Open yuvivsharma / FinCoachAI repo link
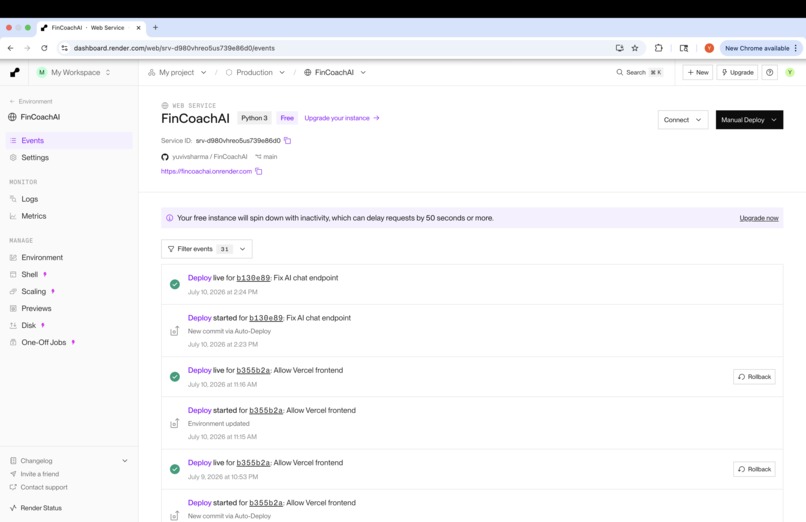806x522 pixels. (209, 157)
